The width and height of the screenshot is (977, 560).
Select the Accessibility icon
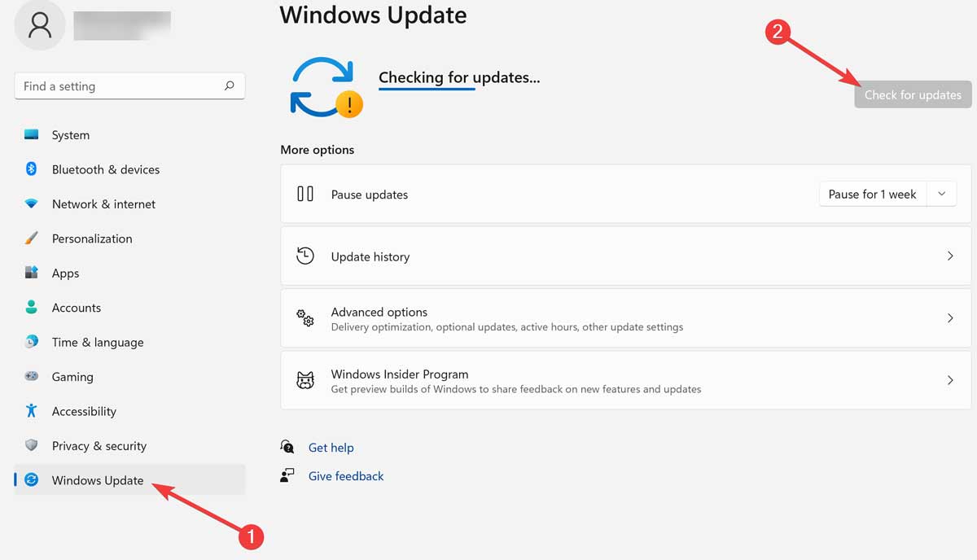coord(31,411)
